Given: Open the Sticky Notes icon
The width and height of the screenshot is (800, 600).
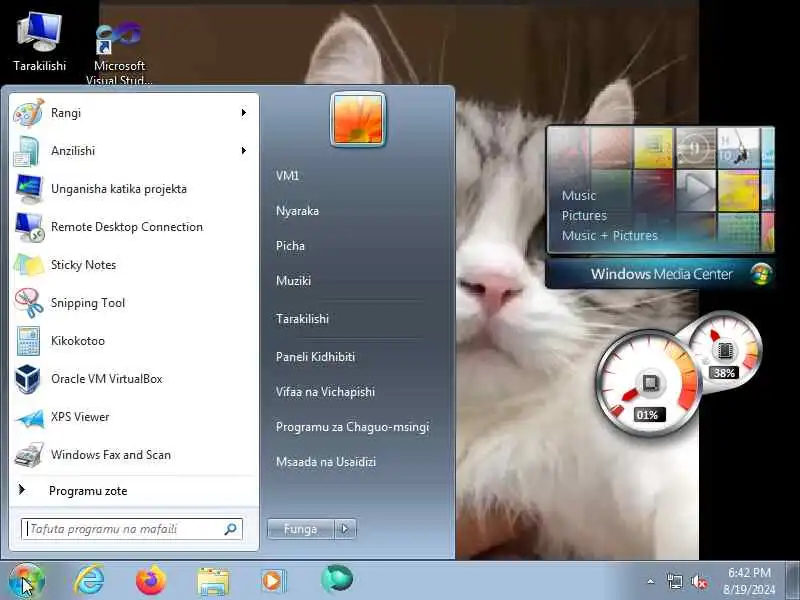Looking at the screenshot, I should tap(29, 265).
